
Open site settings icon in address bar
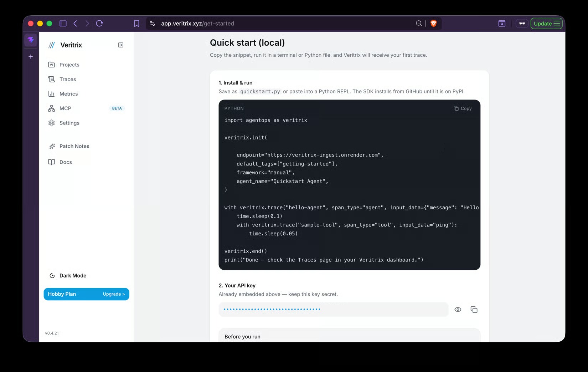coord(153,24)
